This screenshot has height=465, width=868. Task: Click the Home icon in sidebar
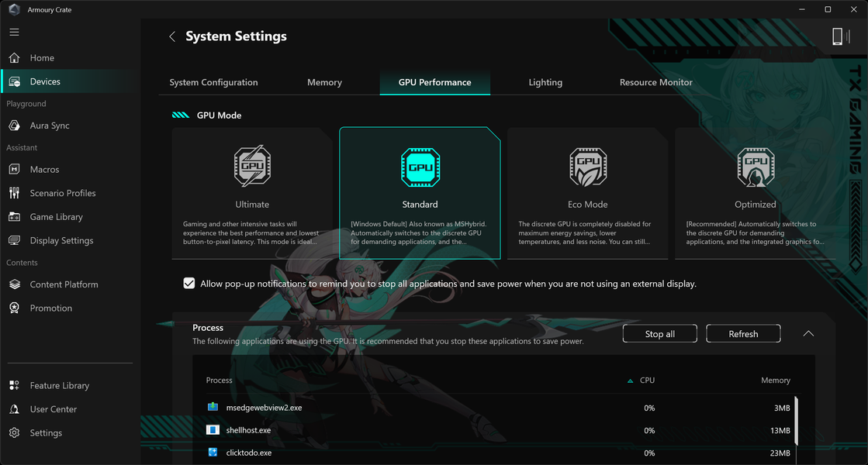coord(15,57)
